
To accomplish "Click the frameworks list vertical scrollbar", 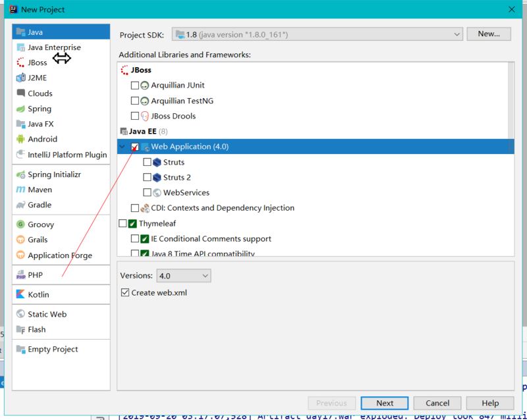I will 511,100.
